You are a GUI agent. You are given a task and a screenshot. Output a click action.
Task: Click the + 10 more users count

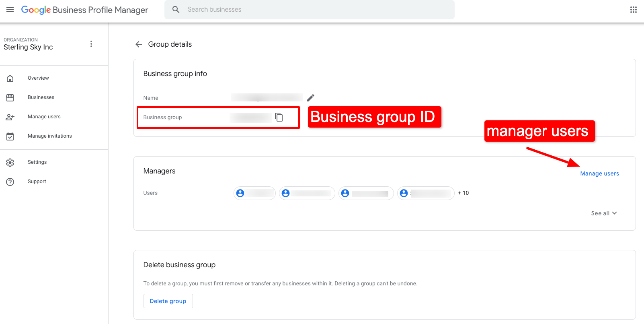click(464, 193)
